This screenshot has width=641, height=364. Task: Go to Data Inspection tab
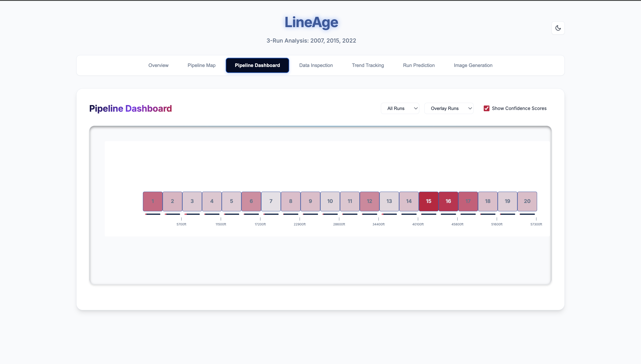point(316,65)
